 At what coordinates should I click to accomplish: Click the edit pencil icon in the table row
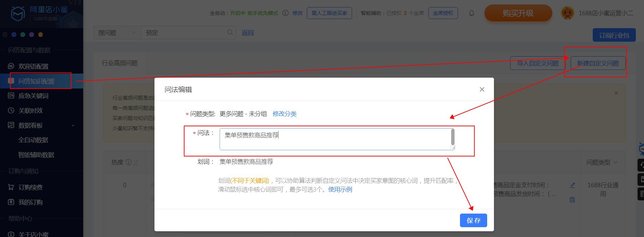(572, 185)
